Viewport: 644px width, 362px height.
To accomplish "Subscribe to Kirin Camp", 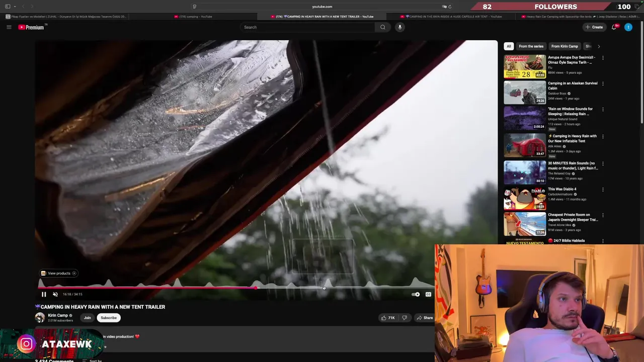I will pyautogui.click(x=108, y=318).
